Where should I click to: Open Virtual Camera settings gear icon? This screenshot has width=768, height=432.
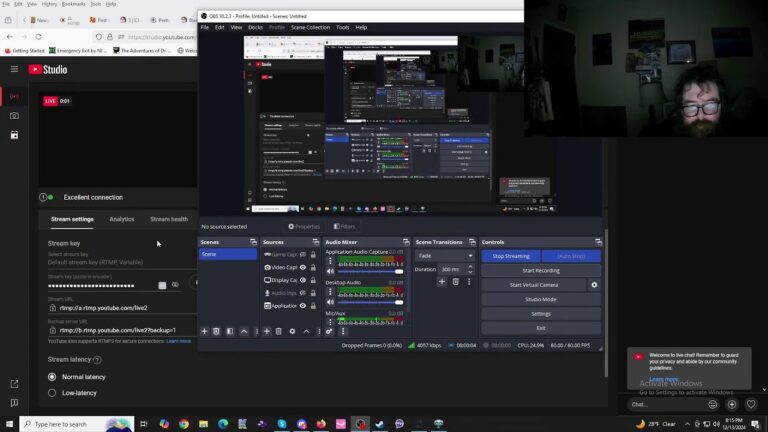click(594, 285)
